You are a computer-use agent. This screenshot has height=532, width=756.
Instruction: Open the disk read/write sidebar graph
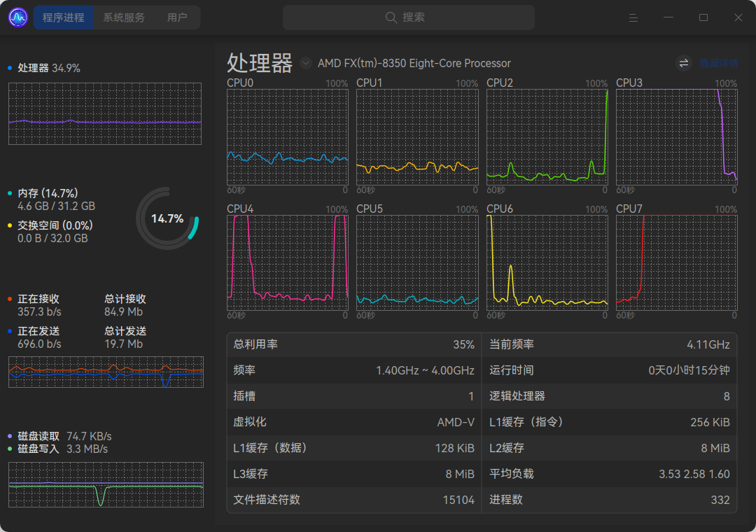[106, 484]
